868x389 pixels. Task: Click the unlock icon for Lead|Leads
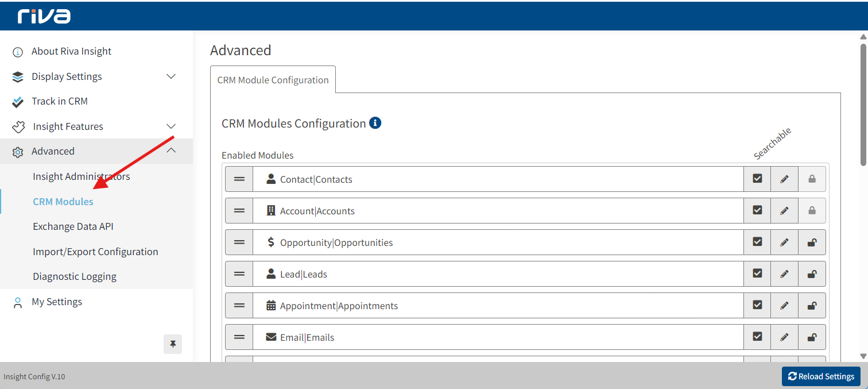click(812, 274)
